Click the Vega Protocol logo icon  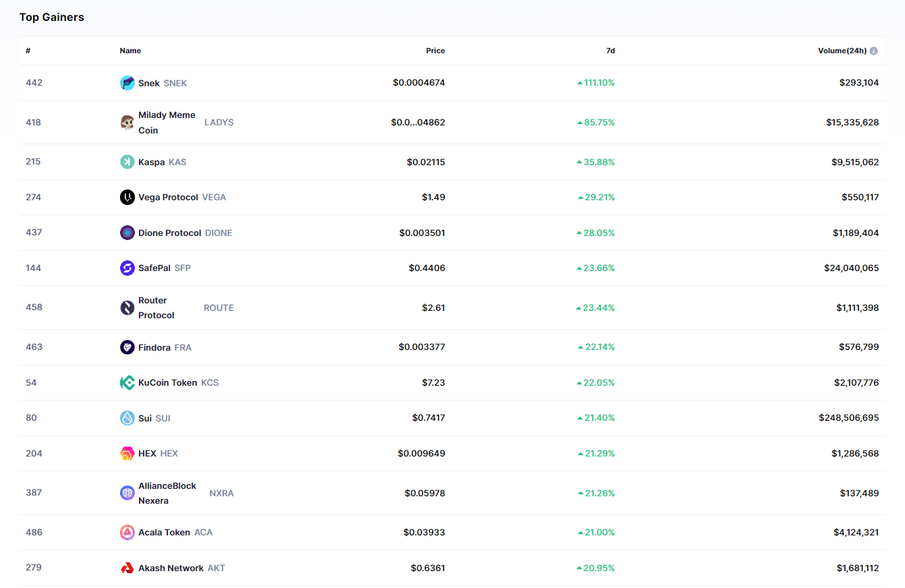(127, 198)
